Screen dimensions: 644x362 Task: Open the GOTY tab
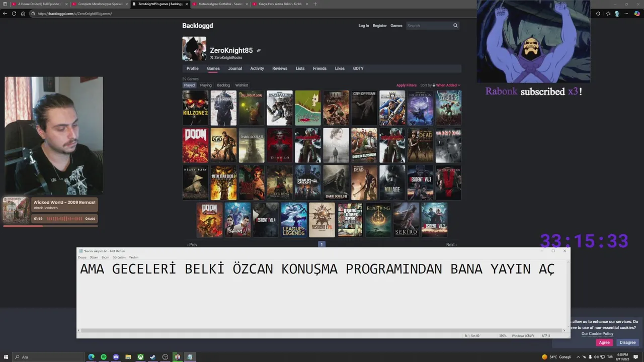point(358,68)
